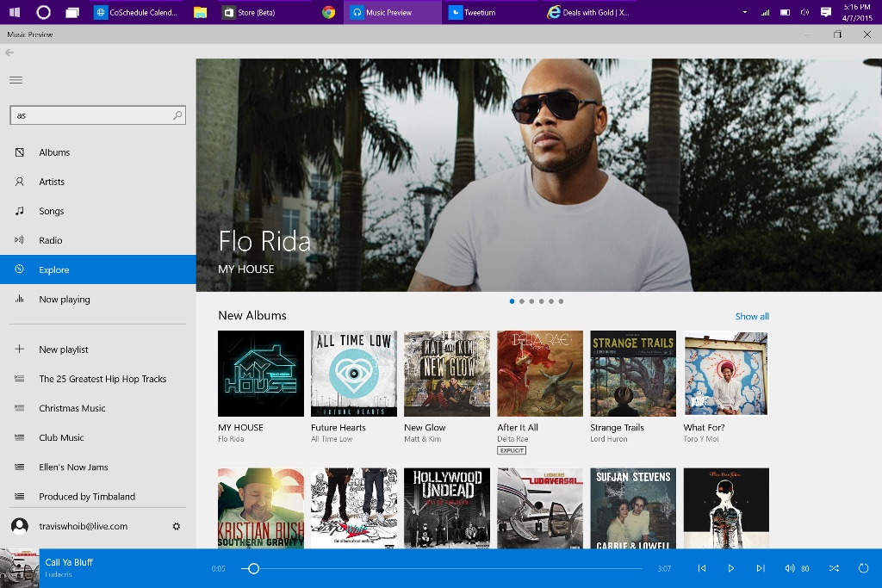Toggle repeat playback

(x=863, y=568)
